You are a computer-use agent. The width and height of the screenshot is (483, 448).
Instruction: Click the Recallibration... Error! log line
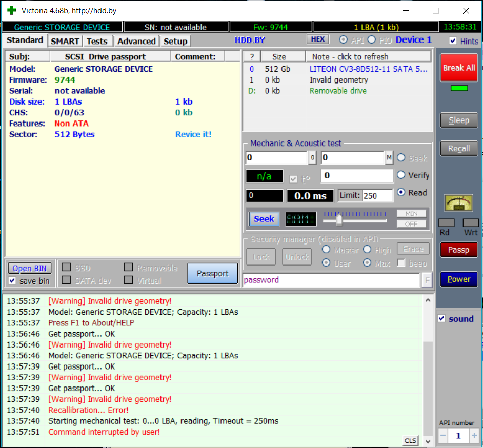pyautogui.click(x=88, y=410)
